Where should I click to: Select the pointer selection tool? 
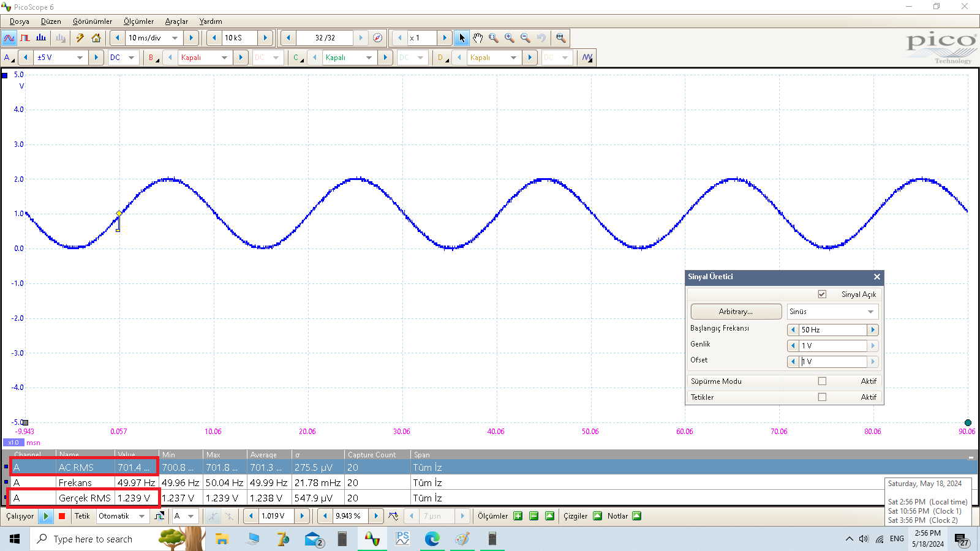[x=462, y=38]
